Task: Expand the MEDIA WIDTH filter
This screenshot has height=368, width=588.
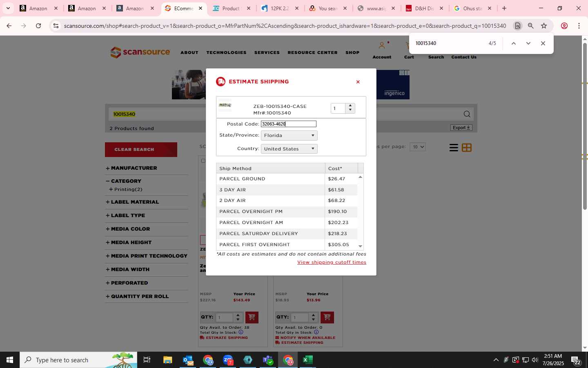Action: tap(127, 269)
